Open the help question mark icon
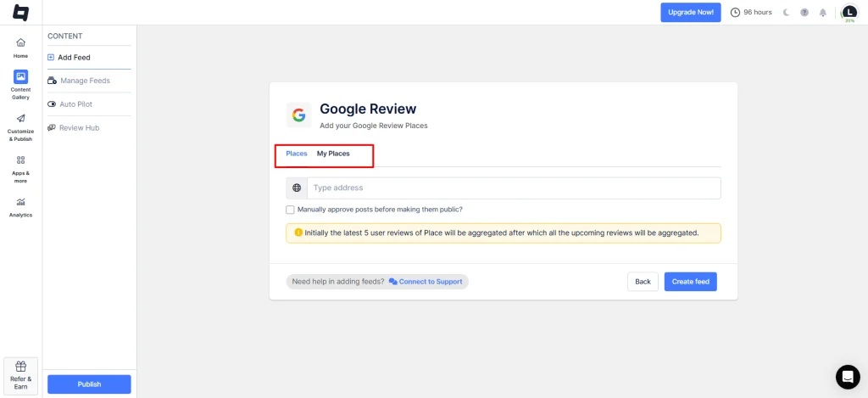The height and width of the screenshot is (398, 868). [x=804, y=13]
